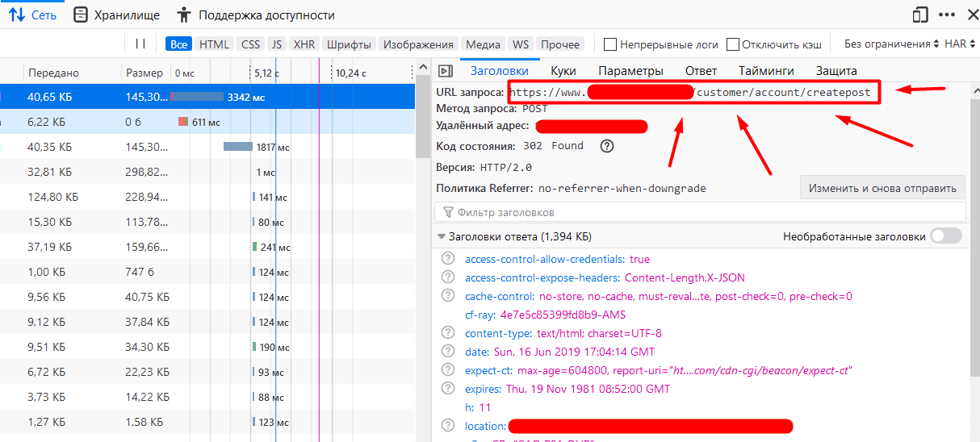Select the request row transferring 1,27 КБ

point(207,421)
